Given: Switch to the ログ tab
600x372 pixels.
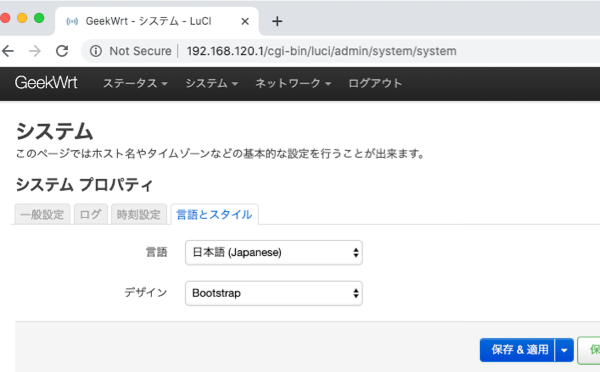Looking at the screenshot, I should [90, 214].
